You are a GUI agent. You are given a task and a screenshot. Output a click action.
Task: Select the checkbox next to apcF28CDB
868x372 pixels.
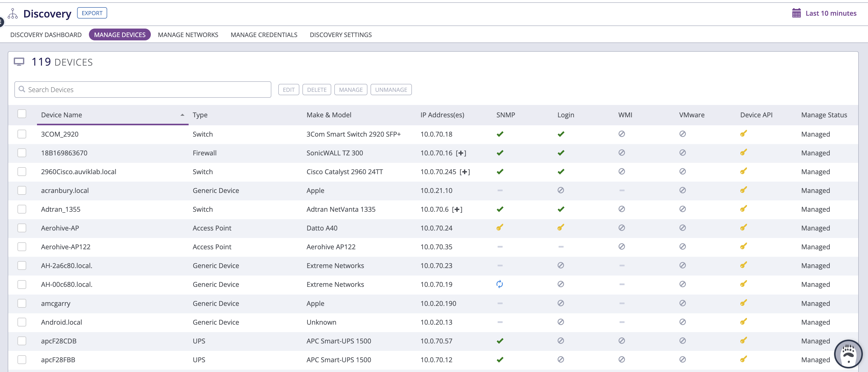click(22, 341)
